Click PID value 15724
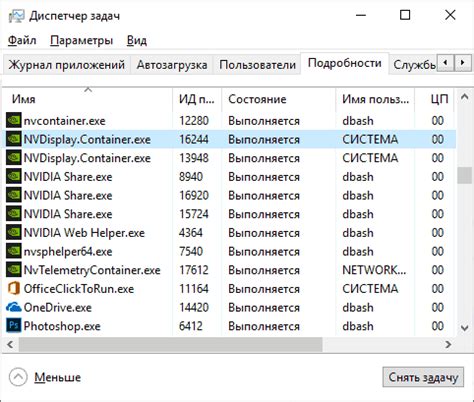This screenshot has height=402, width=474. click(194, 214)
